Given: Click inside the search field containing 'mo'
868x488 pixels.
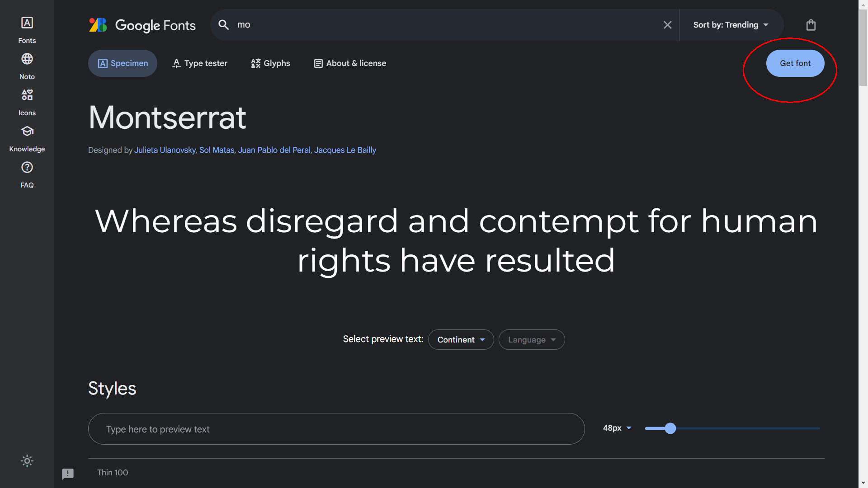Looking at the screenshot, I should pyautogui.click(x=445, y=25).
